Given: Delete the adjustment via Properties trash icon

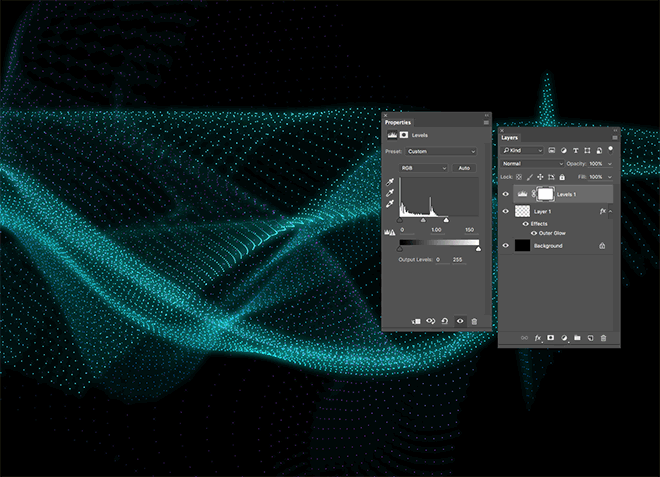Looking at the screenshot, I should 474,321.
